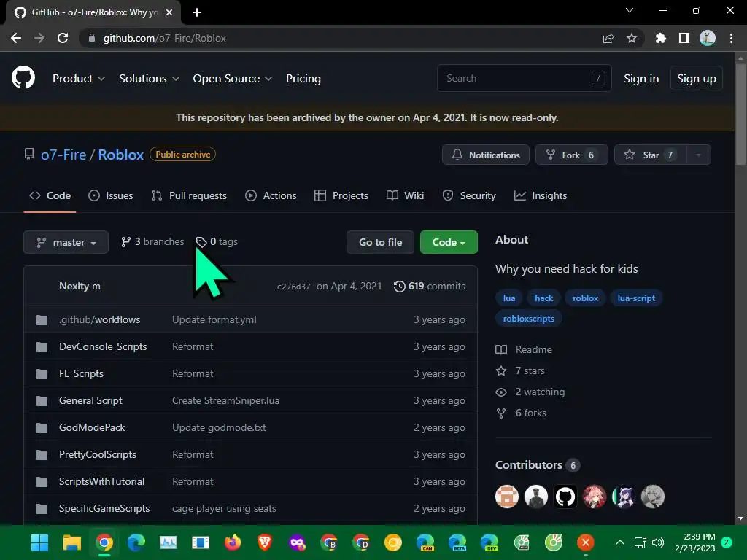747x560 pixels.
Task: Open the GodModePack folder
Action: click(92, 427)
